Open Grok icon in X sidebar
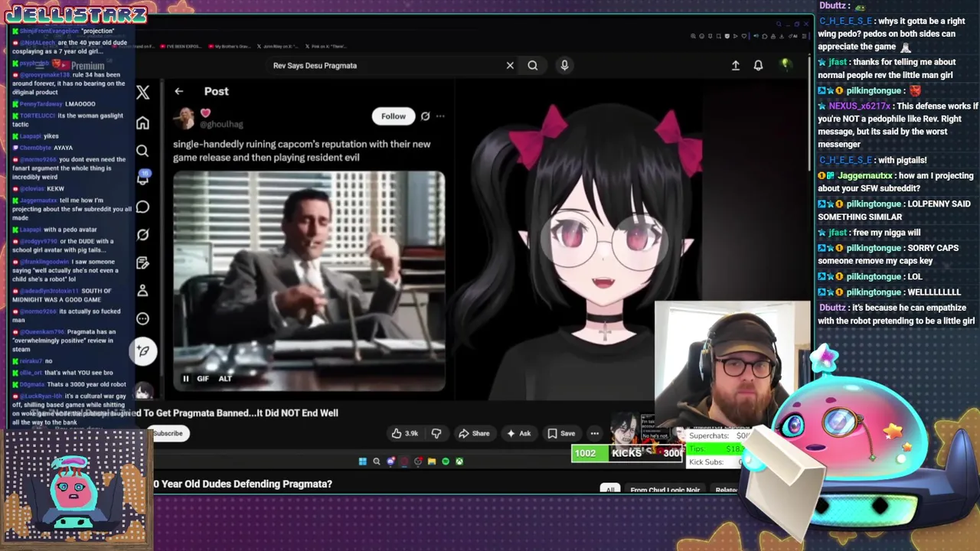 [142, 235]
